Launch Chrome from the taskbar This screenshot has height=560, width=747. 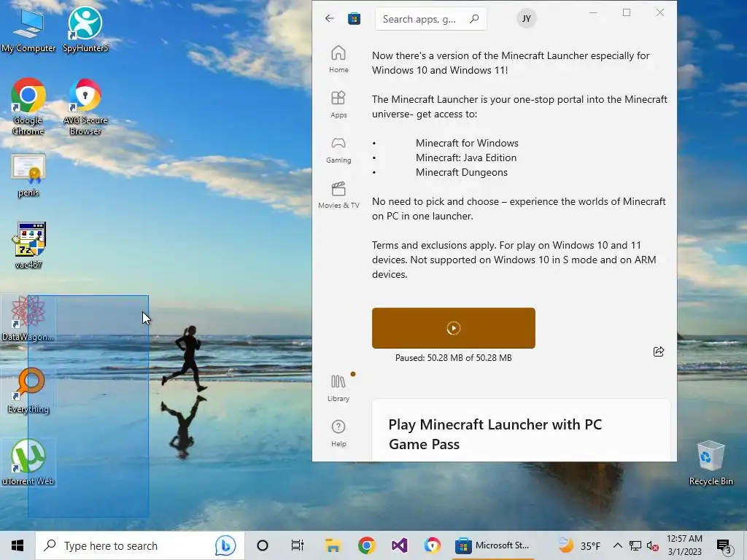(366, 545)
